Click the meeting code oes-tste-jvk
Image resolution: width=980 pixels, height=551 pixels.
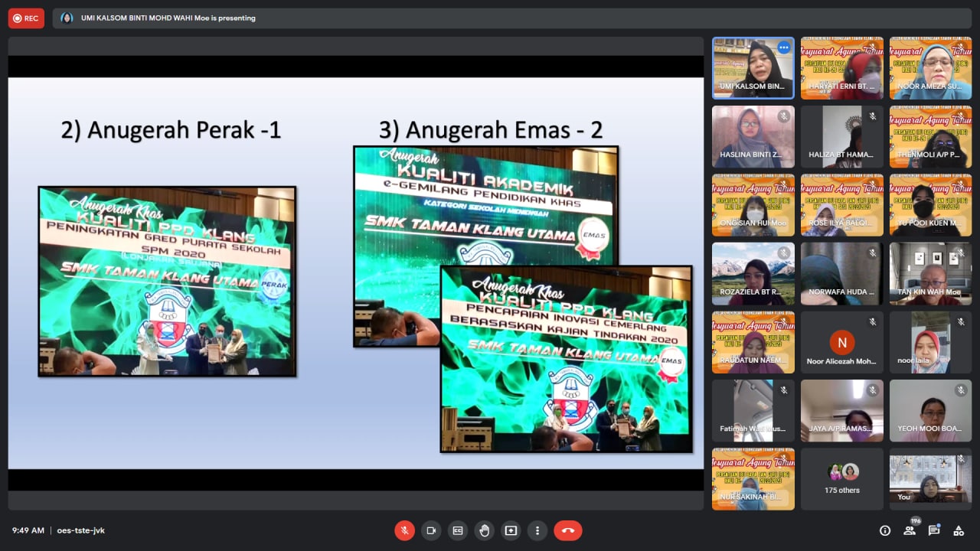tap(80, 530)
